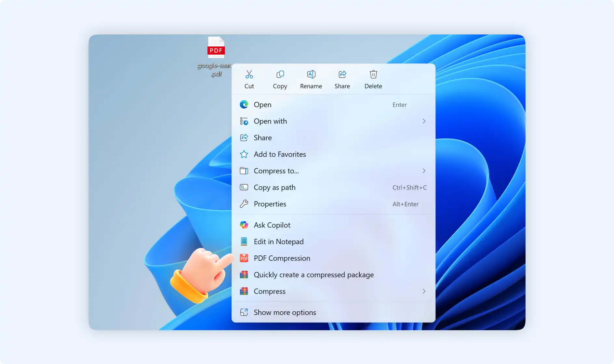
Task: Click the wrench icon for Properties
Action: 244,204
